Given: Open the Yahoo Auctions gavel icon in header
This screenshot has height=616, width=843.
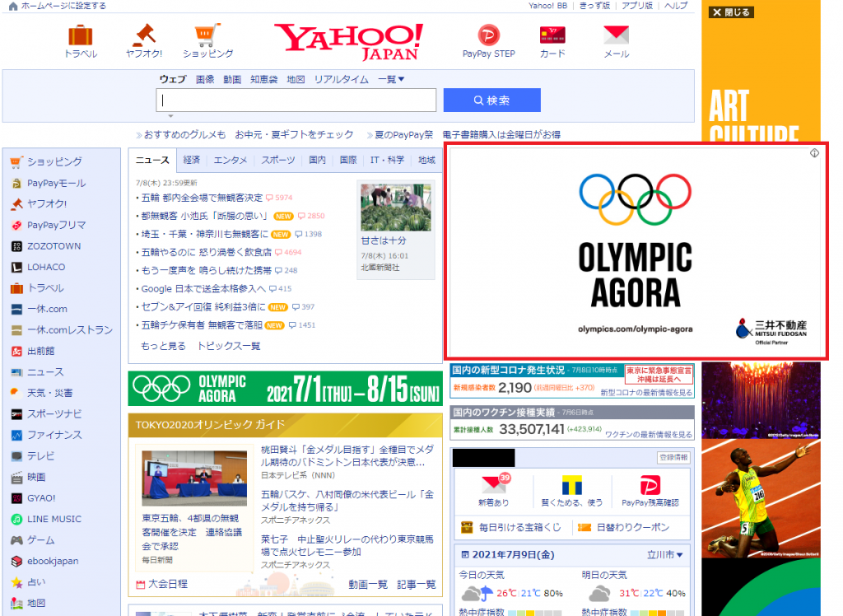Looking at the screenshot, I should click(x=143, y=35).
